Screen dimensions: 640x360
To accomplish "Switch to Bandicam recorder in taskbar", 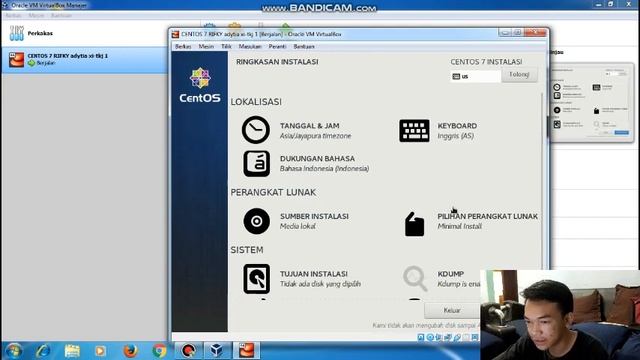I will point(188,351).
